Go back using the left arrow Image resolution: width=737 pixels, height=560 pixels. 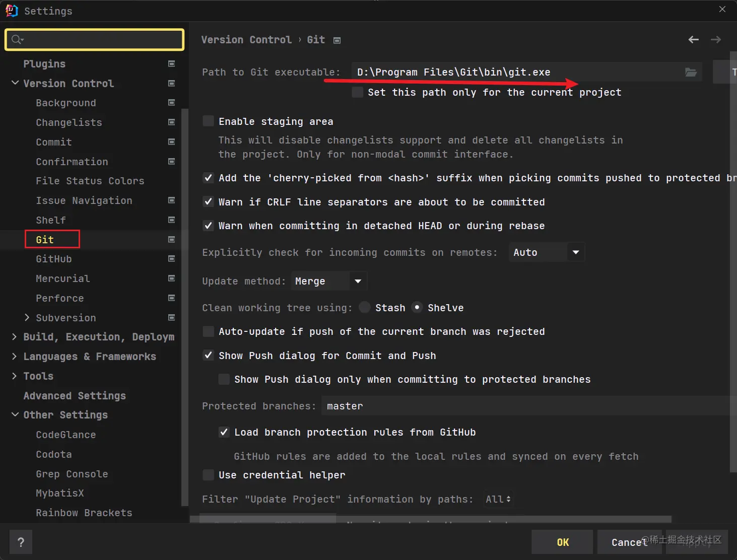694,39
